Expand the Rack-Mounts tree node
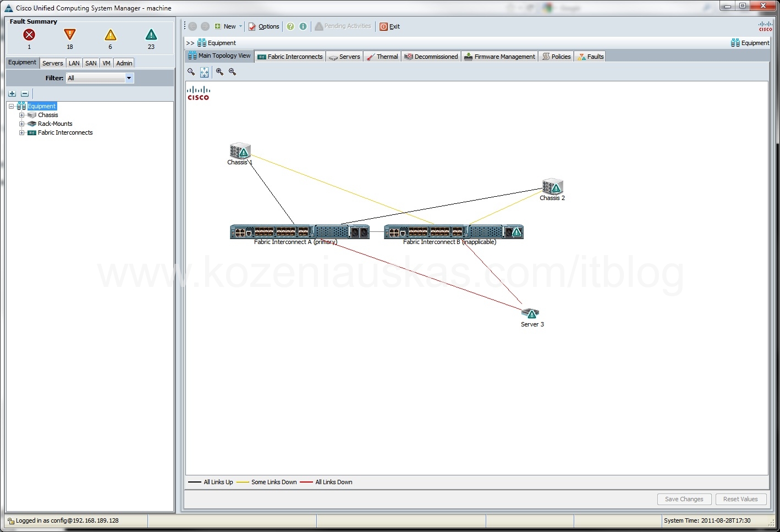780x532 pixels. pos(21,124)
